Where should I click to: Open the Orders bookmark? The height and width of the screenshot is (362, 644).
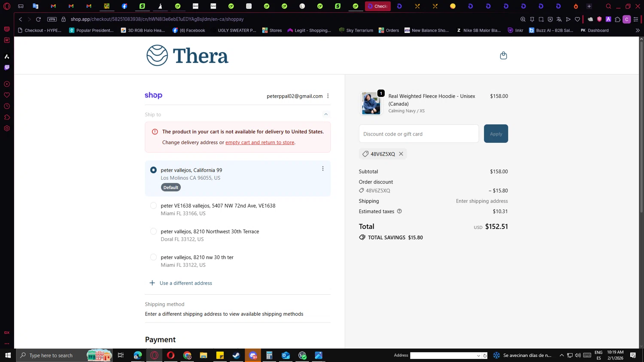coord(389,30)
